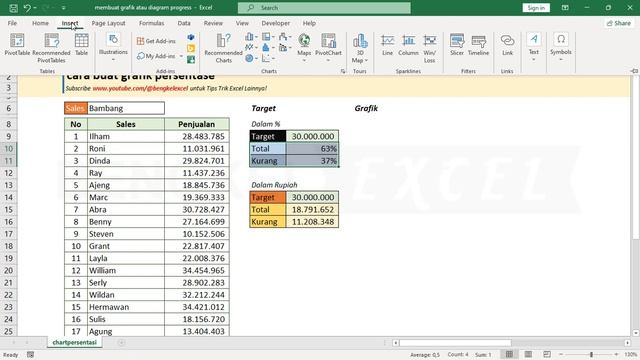The height and width of the screenshot is (360, 640).
Task: Insert a Line sparkline
Action: point(387,45)
